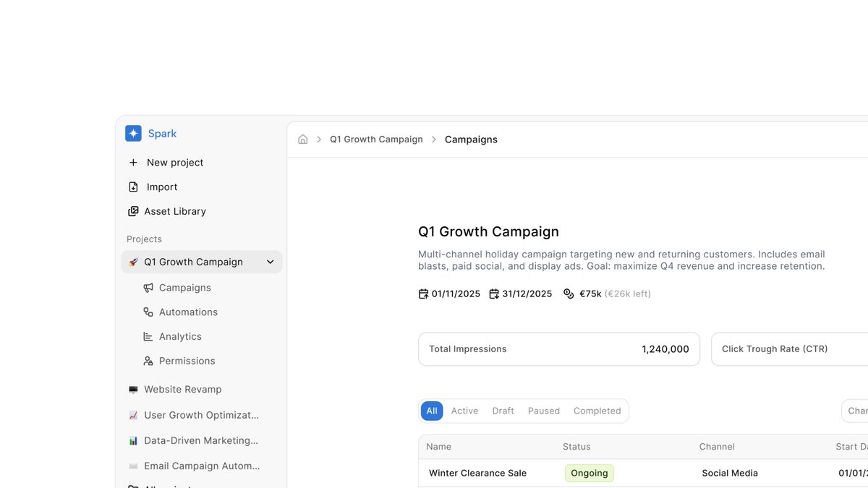Click the Spark app name text

(162, 134)
